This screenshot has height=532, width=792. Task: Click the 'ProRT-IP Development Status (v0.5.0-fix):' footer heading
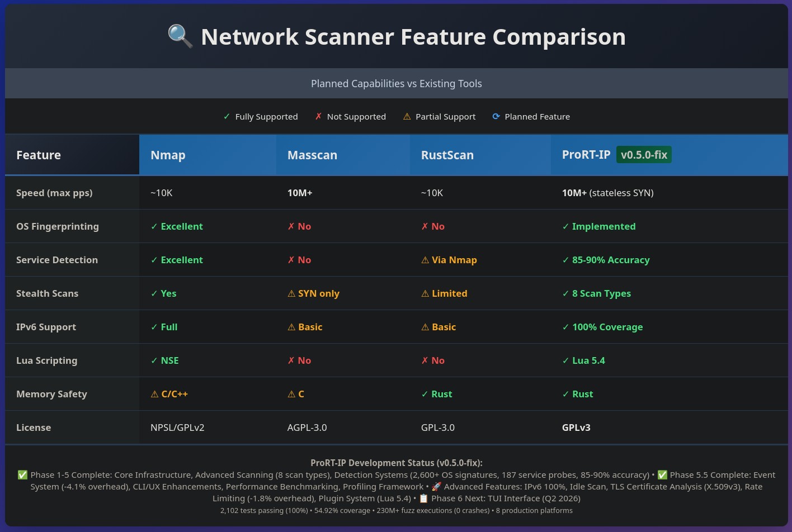pyautogui.click(x=397, y=463)
